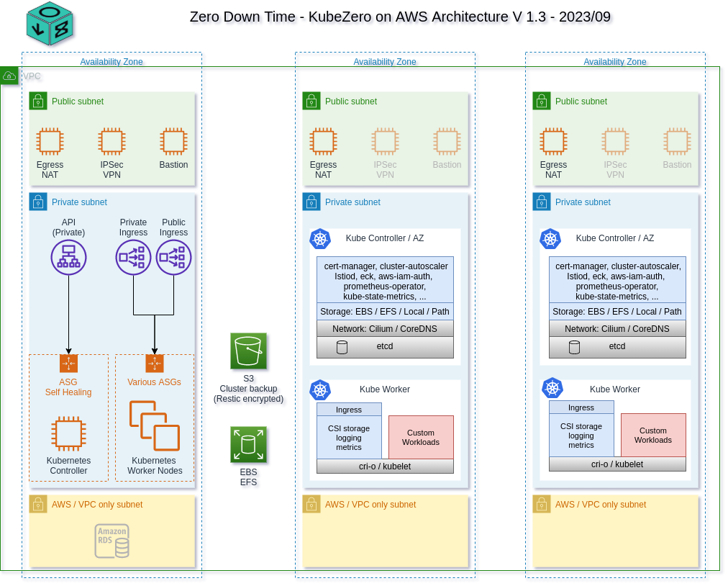The width and height of the screenshot is (728, 586).
Task: Click the Private Ingress load balancer icon
Action: click(x=133, y=258)
